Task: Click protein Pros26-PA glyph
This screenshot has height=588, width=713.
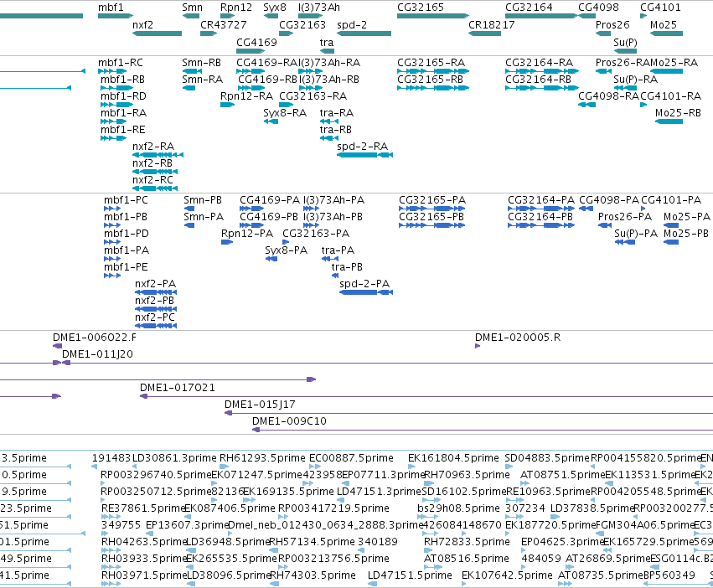Action: [x=605, y=225]
